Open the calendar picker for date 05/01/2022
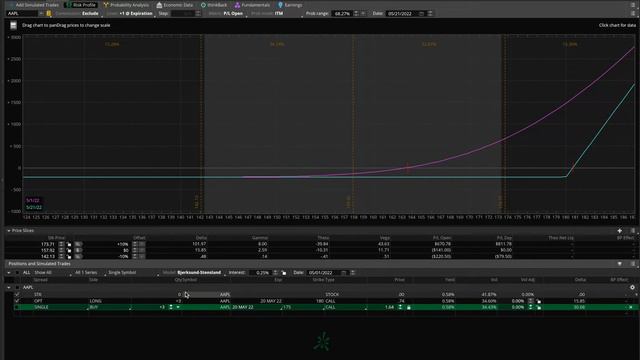Image resolution: width=640 pixels, height=360 pixels. 344,273
